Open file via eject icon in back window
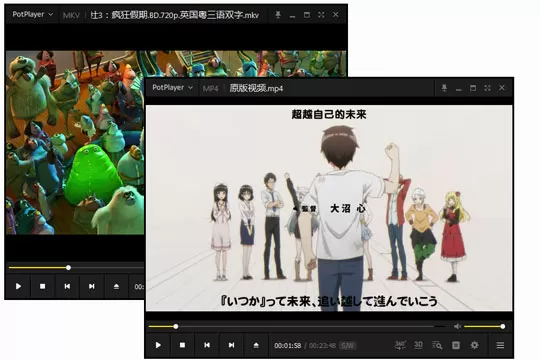Image resolution: width=540 pixels, height=360 pixels. pyautogui.click(x=116, y=286)
